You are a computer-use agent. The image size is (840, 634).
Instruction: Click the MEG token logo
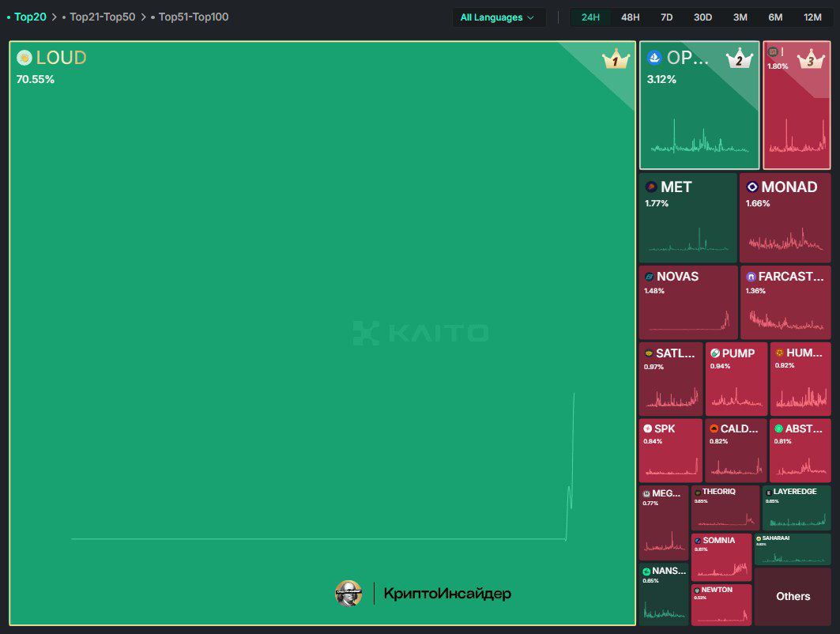coord(646,493)
